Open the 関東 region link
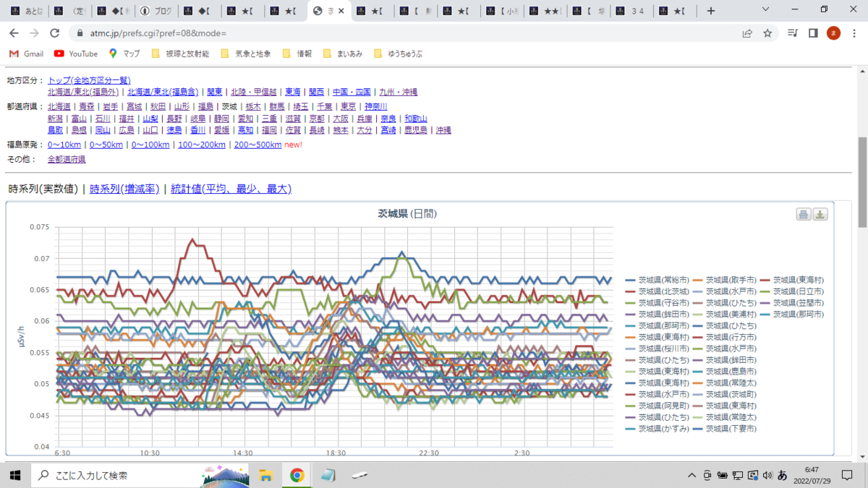This screenshot has width=868, height=488. pyautogui.click(x=215, y=92)
